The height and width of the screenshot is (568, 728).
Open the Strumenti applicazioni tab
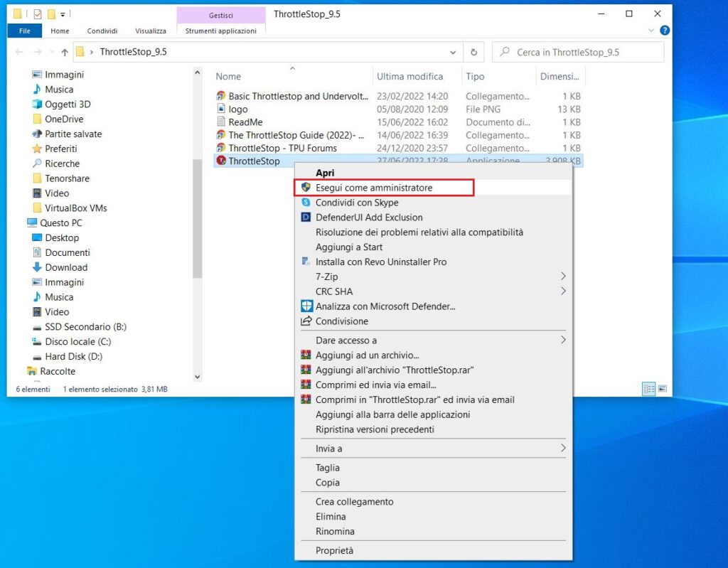[x=220, y=31]
